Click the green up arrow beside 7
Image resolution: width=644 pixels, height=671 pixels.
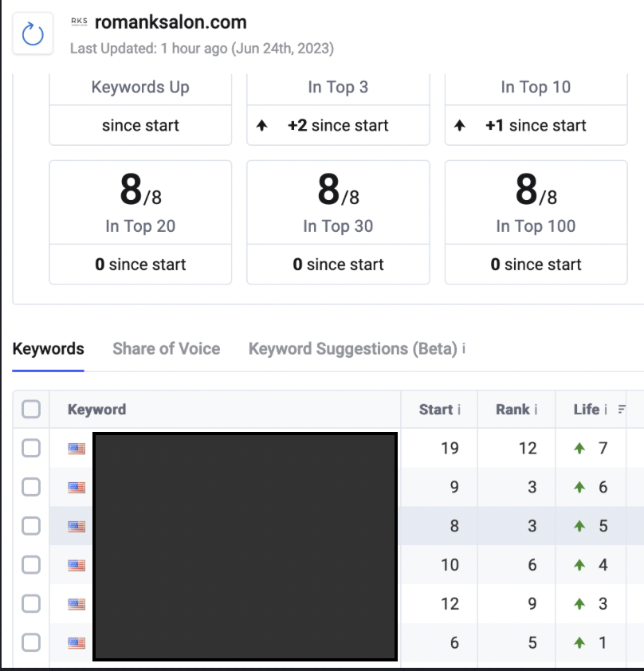[579, 448]
